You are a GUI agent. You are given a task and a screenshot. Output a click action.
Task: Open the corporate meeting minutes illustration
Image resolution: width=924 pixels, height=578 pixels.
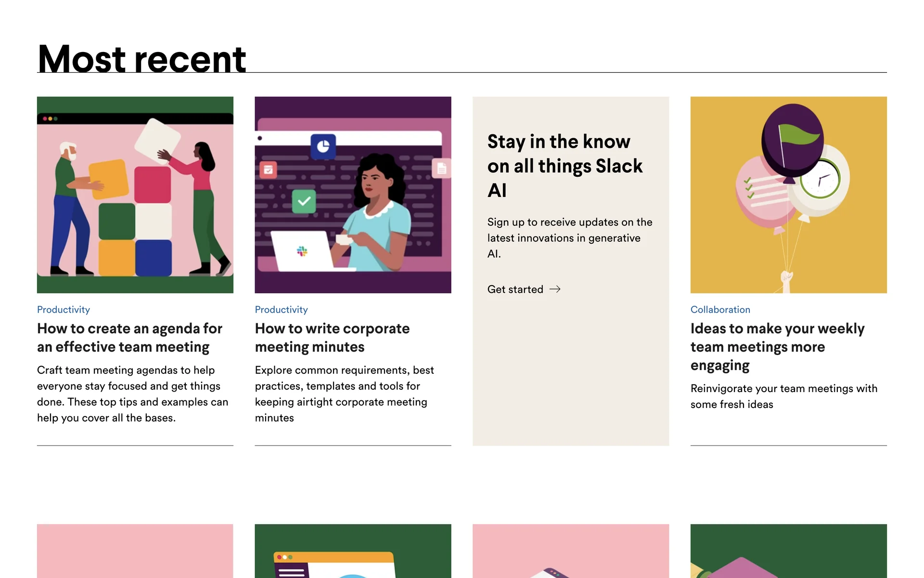[x=353, y=195]
